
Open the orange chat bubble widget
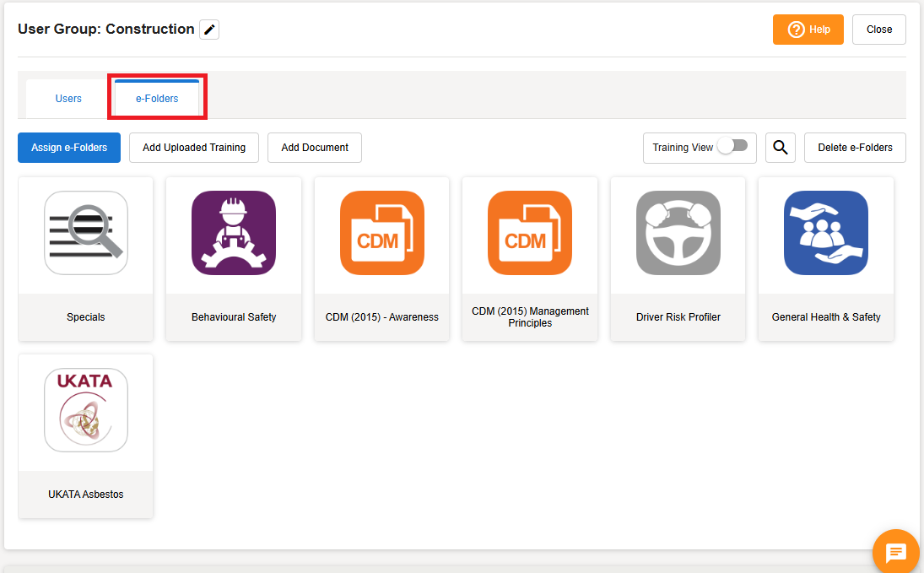[895, 553]
